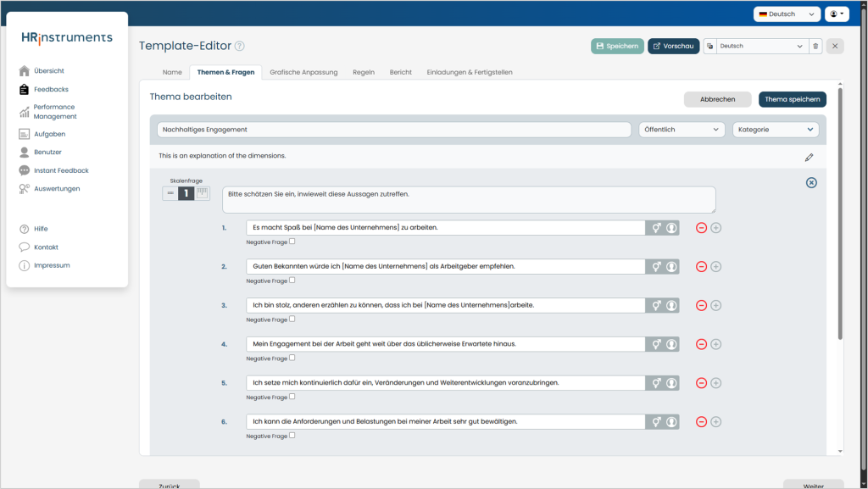Open the template language Deutsch dropdown
Viewport: 868px width, 489px height.
tap(761, 46)
